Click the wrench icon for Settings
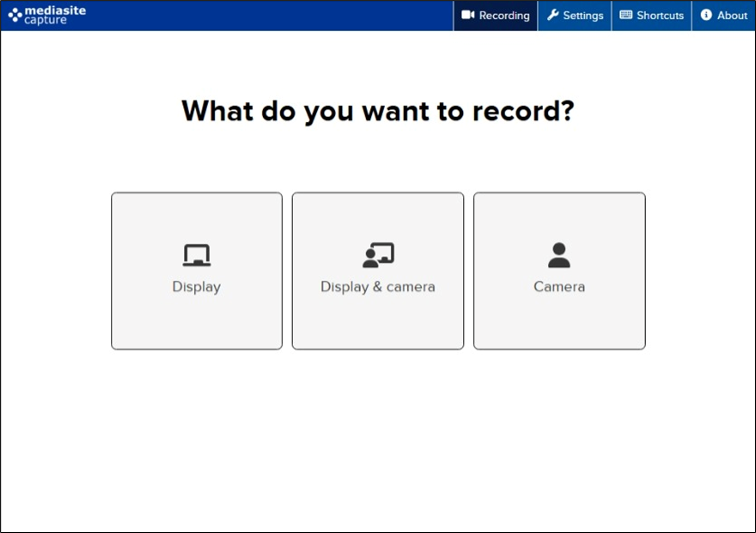Screen dimensions: 756x533 coord(552,15)
